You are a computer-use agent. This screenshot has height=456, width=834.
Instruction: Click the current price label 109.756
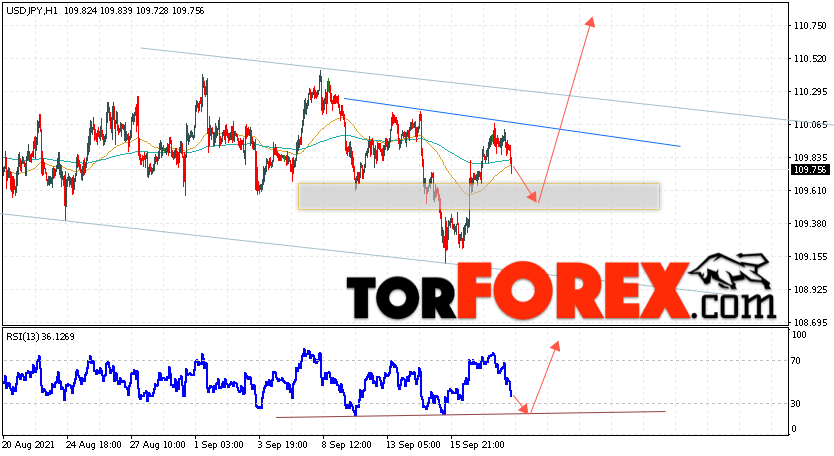(x=810, y=170)
